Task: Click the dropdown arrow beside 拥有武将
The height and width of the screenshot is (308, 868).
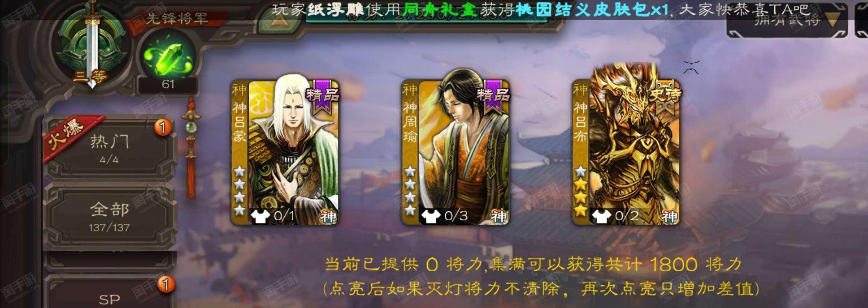Action: pyautogui.click(x=832, y=21)
